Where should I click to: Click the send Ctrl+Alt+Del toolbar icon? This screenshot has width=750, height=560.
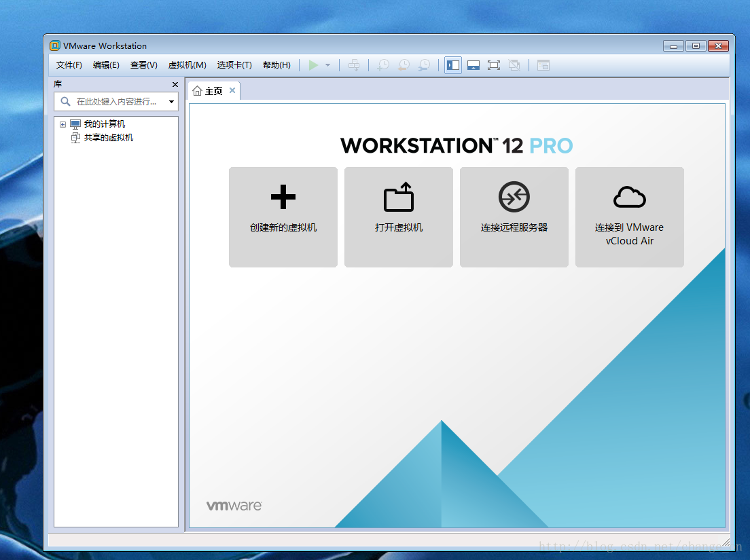(x=354, y=65)
